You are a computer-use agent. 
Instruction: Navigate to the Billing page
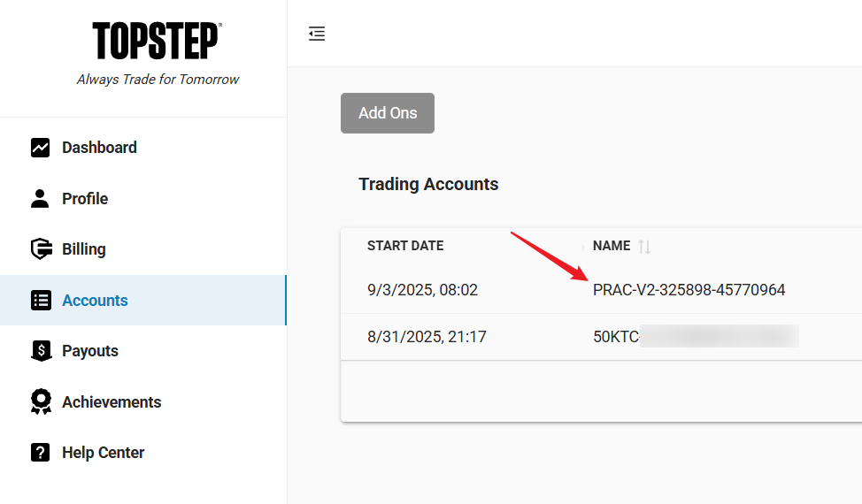84,249
